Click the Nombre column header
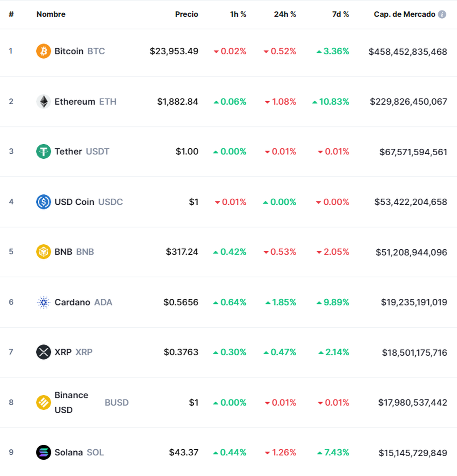 (x=51, y=14)
